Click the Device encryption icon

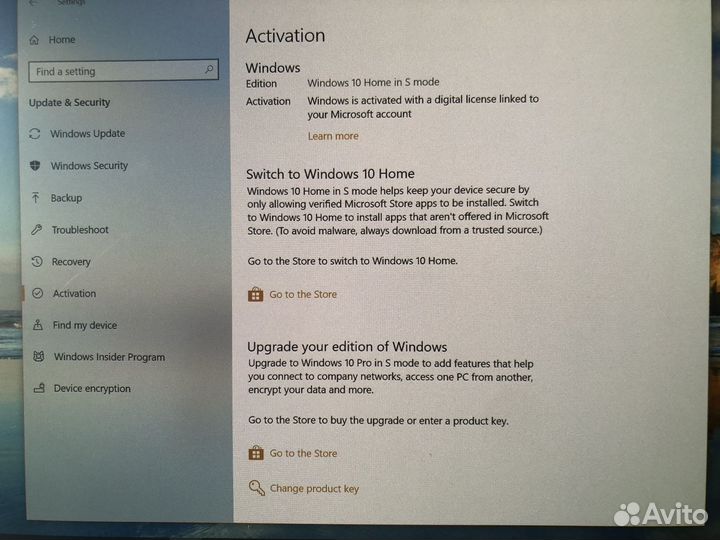[39, 389]
